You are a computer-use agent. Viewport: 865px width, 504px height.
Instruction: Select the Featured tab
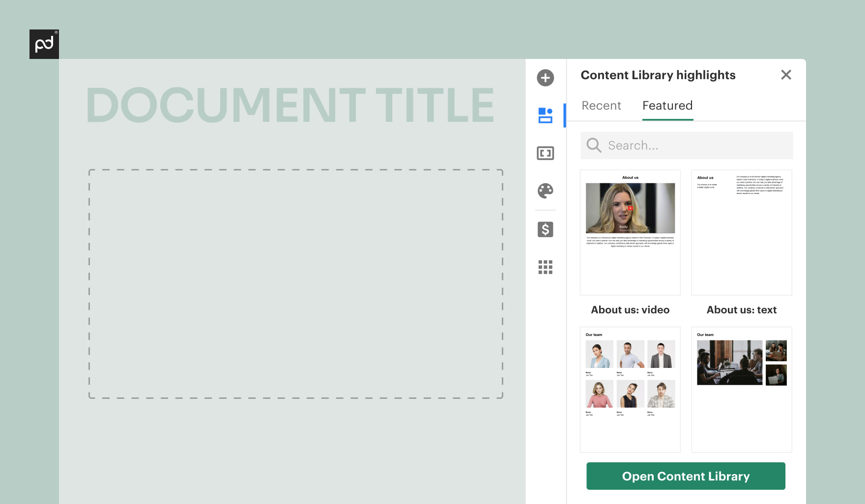(x=667, y=106)
